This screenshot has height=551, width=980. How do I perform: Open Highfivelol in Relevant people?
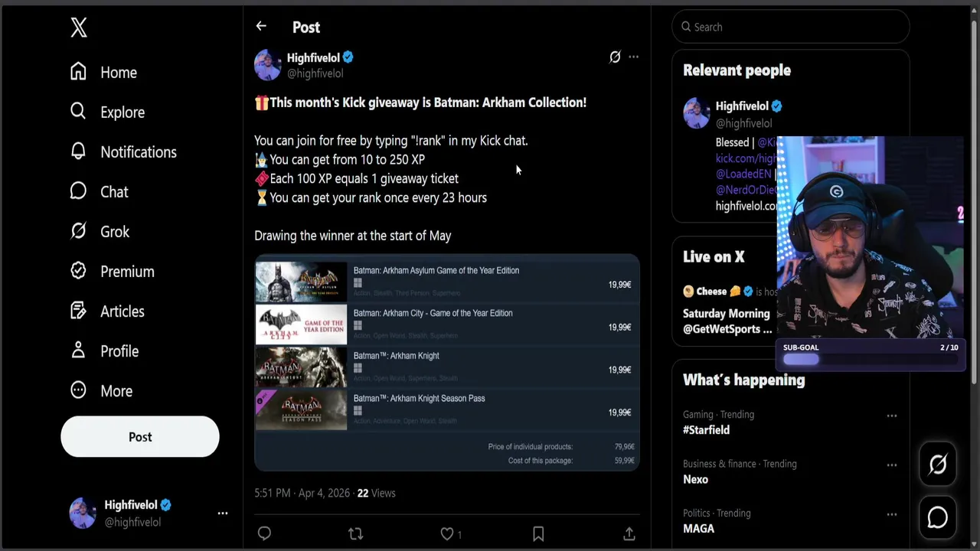(x=742, y=106)
